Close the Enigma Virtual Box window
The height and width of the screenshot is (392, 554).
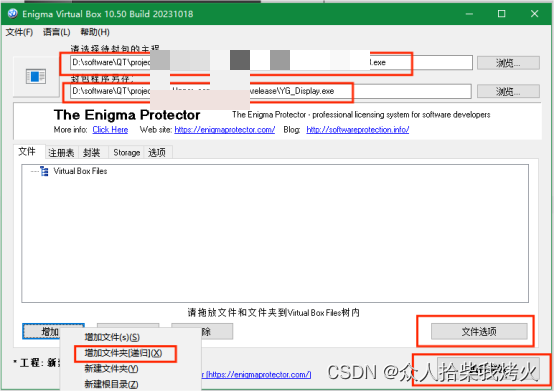click(x=534, y=14)
